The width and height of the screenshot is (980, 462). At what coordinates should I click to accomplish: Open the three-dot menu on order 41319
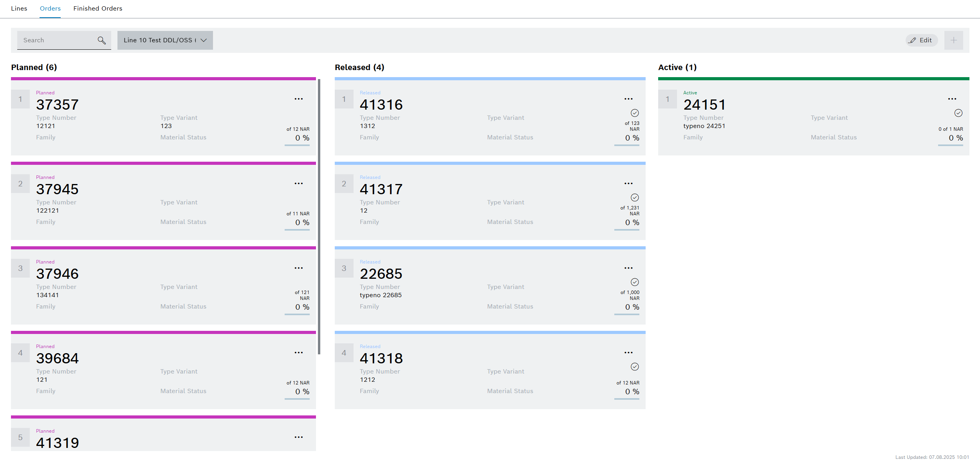pos(298,437)
